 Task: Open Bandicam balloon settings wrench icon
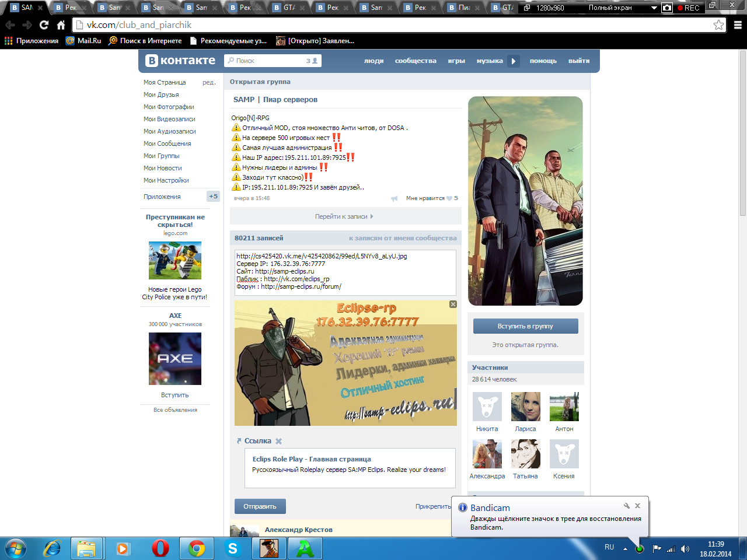click(627, 506)
